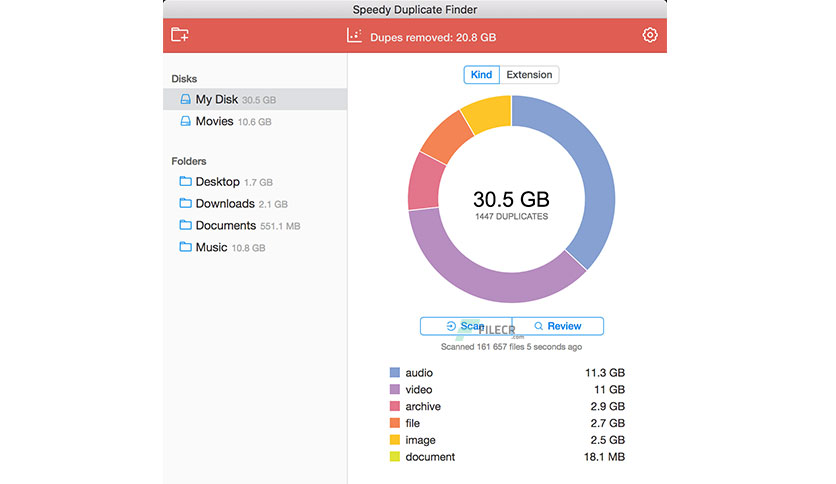
Task: Select My Disk in the Disks list
Action: (x=255, y=99)
